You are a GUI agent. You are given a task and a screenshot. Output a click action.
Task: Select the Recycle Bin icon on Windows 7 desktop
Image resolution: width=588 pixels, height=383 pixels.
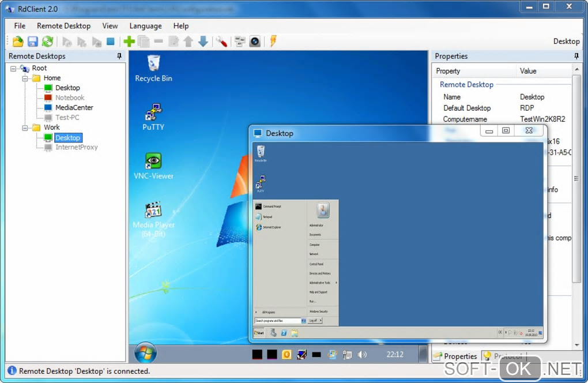(x=153, y=68)
